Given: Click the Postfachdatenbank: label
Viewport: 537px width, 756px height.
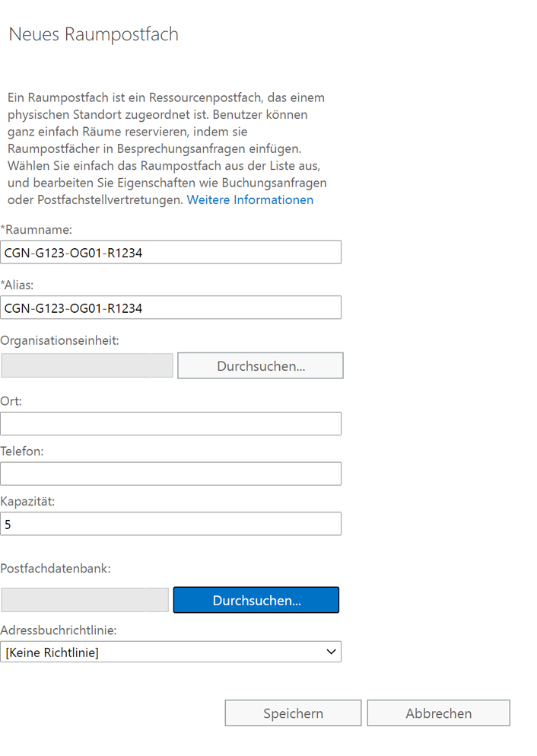Looking at the screenshot, I should coord(56,569).
